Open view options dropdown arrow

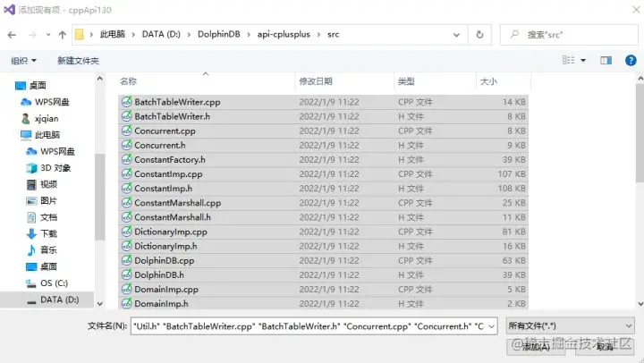pyautogui.click(x=583, y=61)
